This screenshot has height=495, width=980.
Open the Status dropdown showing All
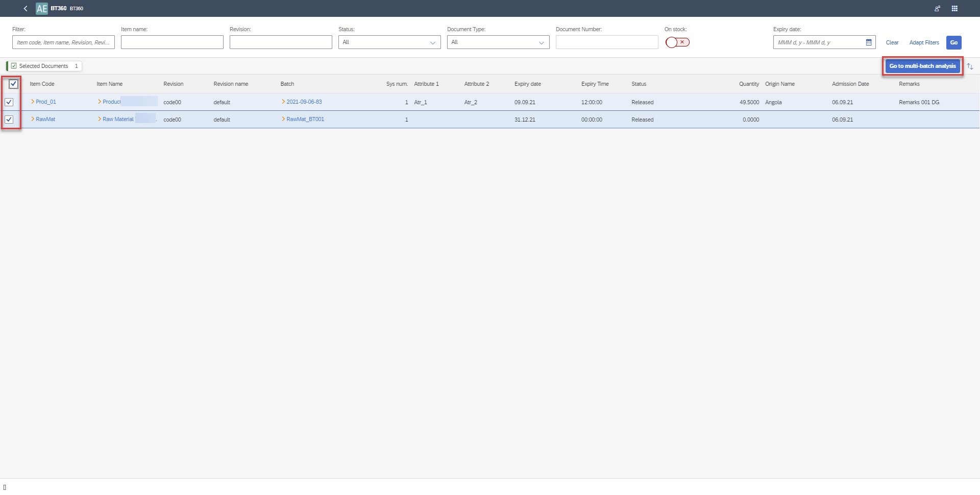[389, 42]
